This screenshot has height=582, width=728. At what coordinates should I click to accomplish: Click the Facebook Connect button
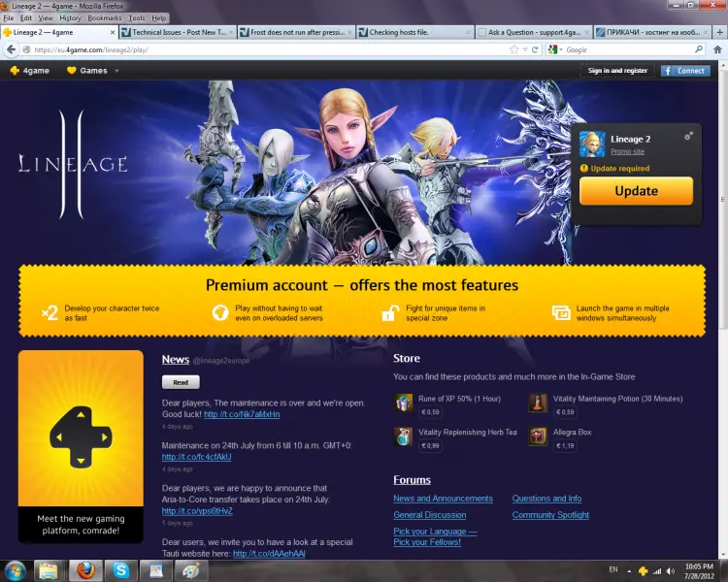click(x=685, y=71)
